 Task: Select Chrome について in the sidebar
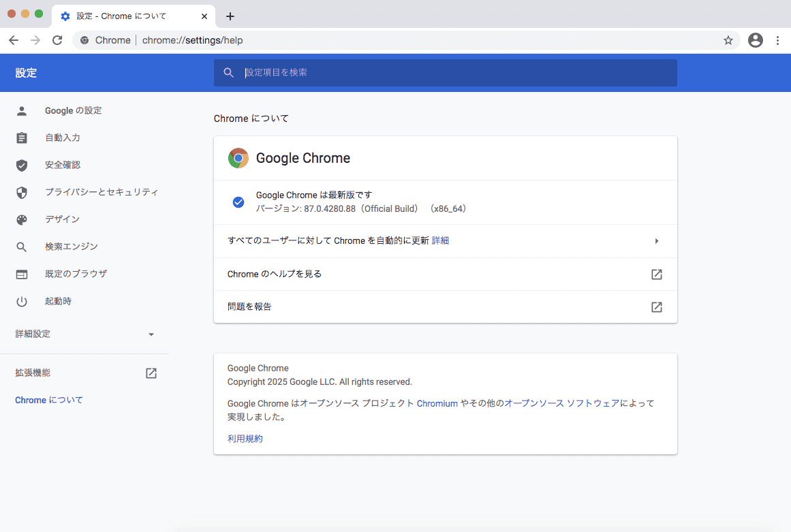(49, 401)
